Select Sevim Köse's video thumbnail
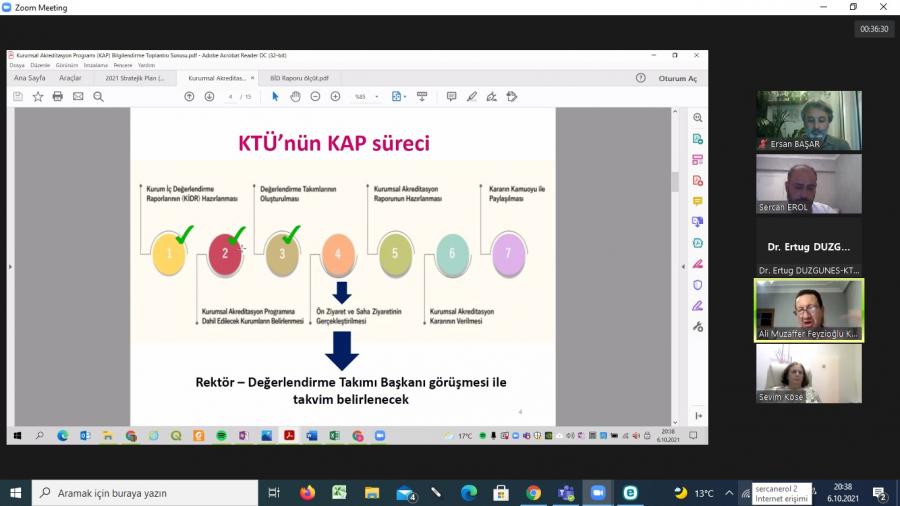 point(808,373)
